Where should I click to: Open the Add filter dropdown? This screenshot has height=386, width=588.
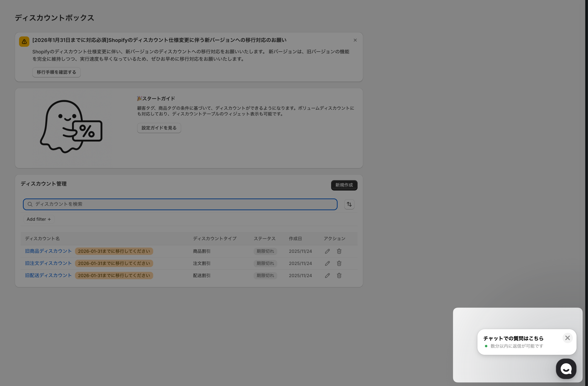point(39,219)
